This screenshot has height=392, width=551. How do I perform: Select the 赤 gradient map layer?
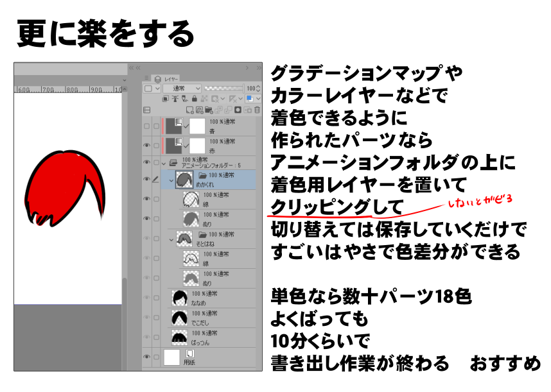209,146
